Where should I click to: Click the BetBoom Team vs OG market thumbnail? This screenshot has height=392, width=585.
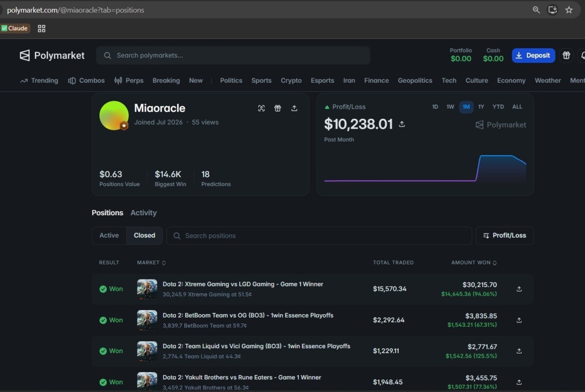(147, 320)
